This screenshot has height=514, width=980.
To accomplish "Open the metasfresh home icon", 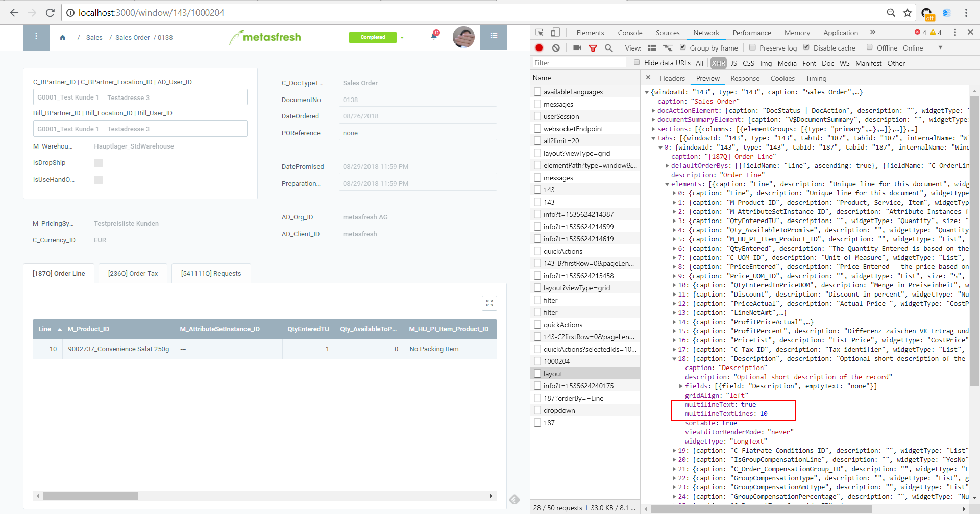I will (62, 38).
